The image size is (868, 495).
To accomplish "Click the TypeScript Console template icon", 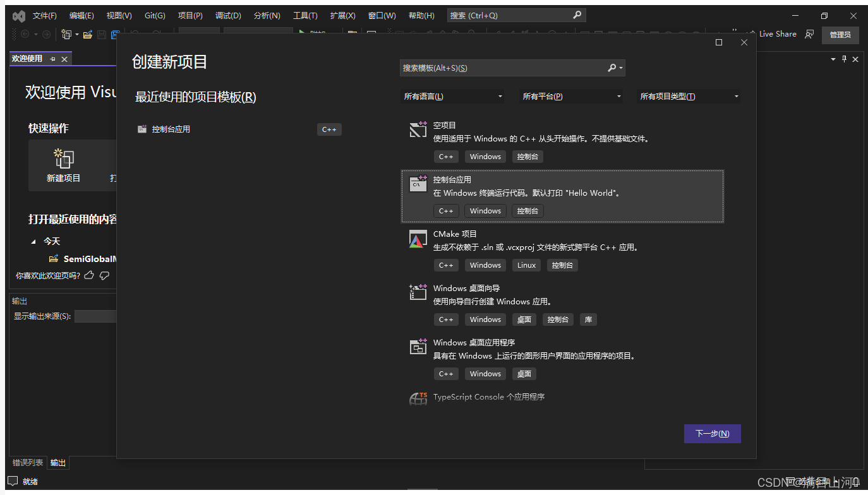I will [x=418, y=398].
